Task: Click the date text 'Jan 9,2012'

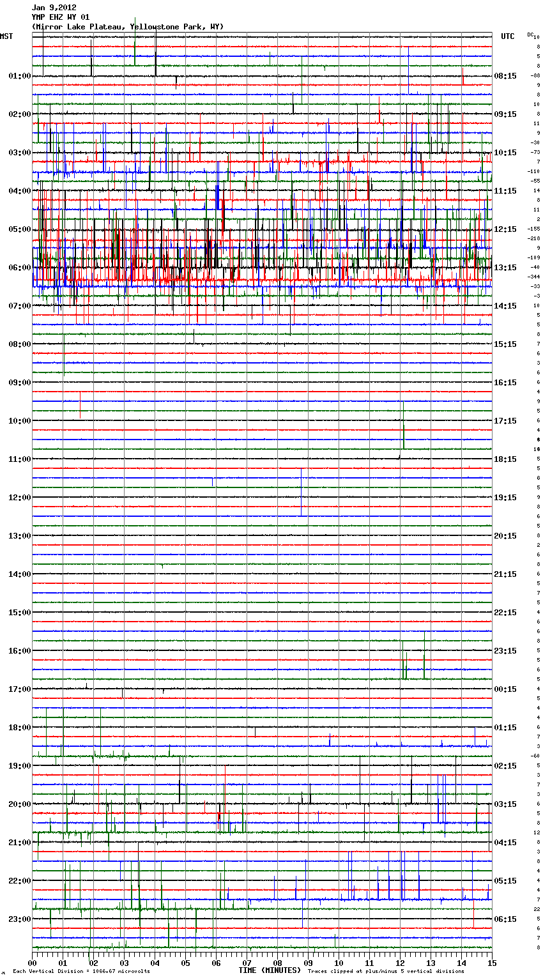Action: [x=54, y=8]
